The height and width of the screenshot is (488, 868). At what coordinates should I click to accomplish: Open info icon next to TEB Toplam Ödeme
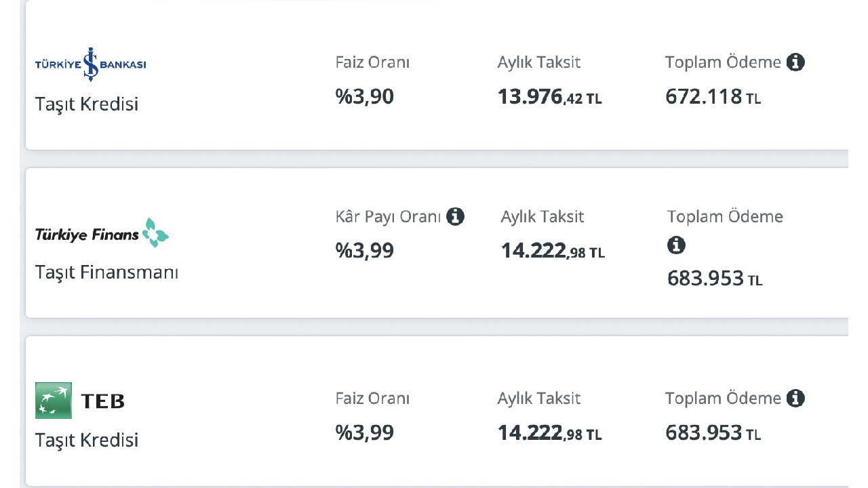coord(795,399)
